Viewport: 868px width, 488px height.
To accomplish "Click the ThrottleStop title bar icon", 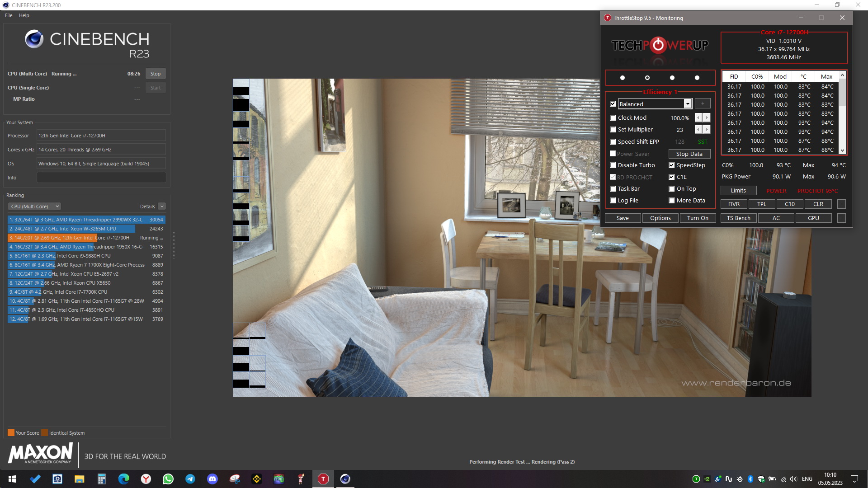I will (608, 18).
